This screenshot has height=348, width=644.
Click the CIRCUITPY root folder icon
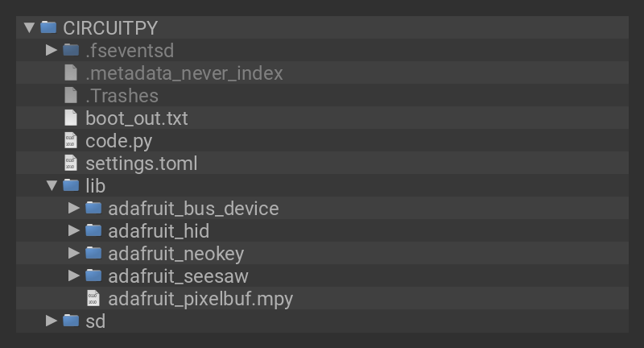[x=48, y=27]
